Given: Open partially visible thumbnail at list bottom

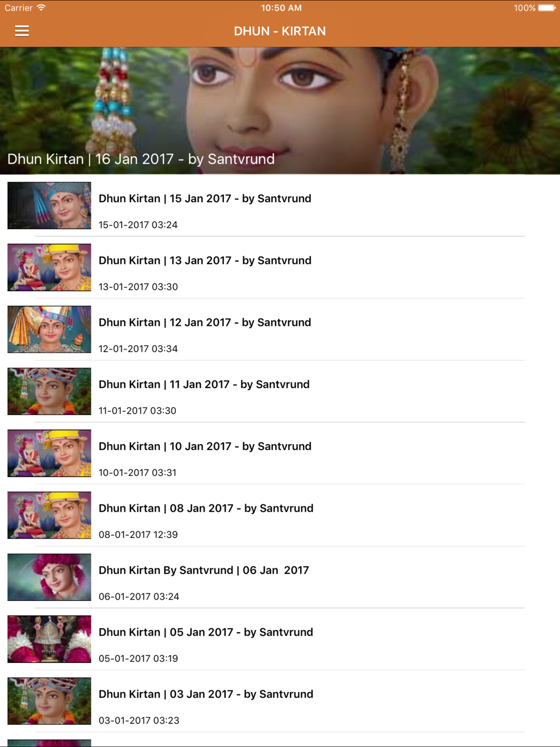Looking at the screenshot, I should tap(49, 743).
